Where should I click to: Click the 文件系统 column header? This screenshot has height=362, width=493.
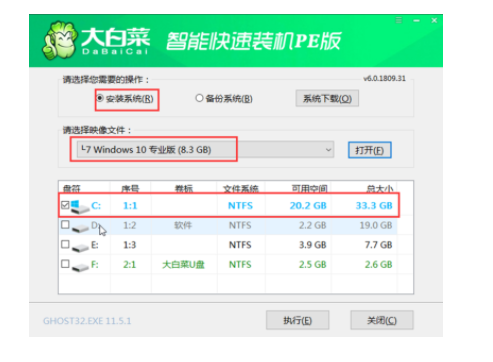[x=241, y=189]
